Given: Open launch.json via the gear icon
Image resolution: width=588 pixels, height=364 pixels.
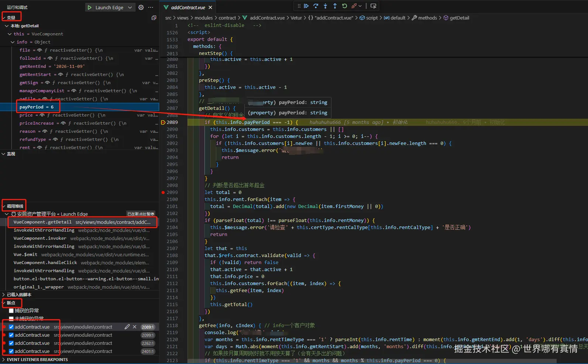Looking at the screenshot, I should [x=141, y=7].
